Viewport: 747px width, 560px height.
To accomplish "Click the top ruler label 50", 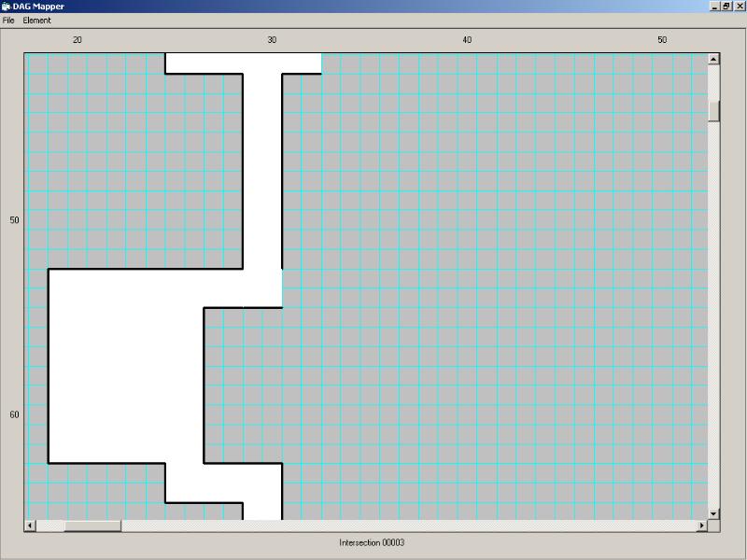I will (x=662, y=40).
